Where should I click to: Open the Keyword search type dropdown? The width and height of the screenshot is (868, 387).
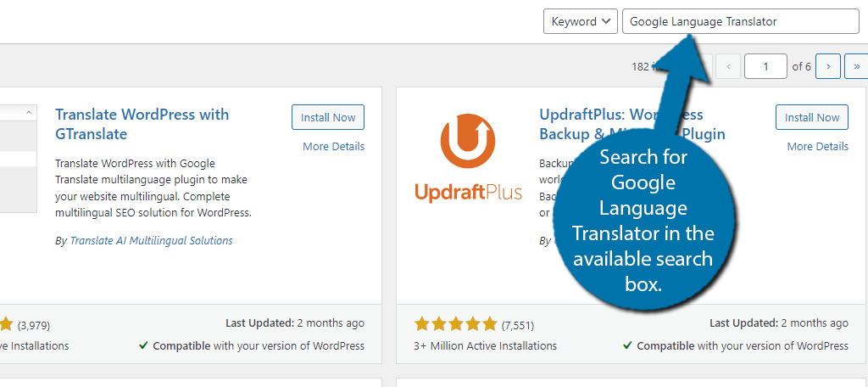[x=580, y=21]
